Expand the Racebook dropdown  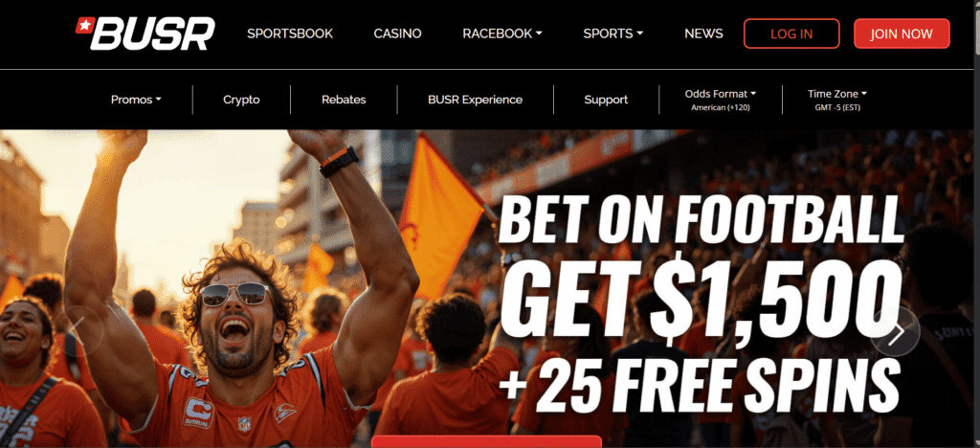coord(501,34)
